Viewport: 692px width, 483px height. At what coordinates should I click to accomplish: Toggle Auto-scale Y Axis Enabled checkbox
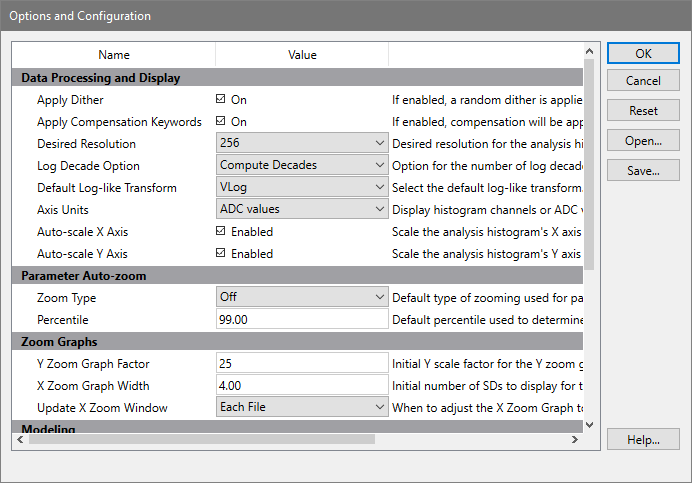click(x=221, y=254)
